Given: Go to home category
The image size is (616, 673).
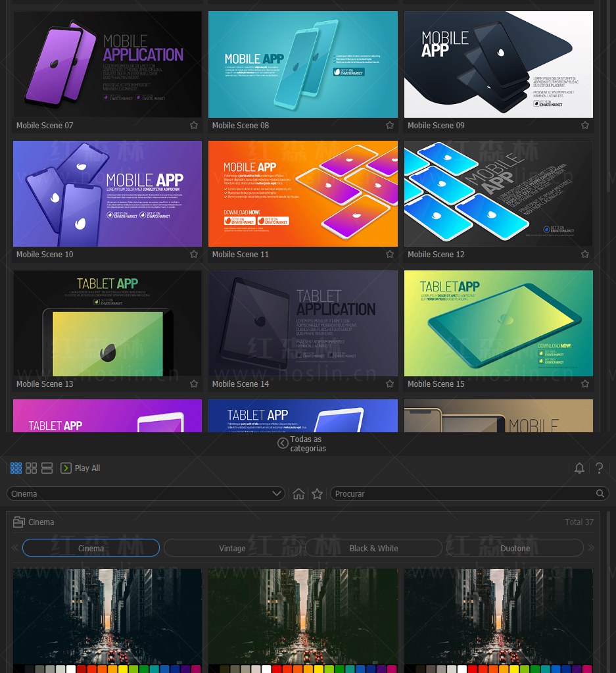Looking at the screenshot, I should (x=298, y=494).
